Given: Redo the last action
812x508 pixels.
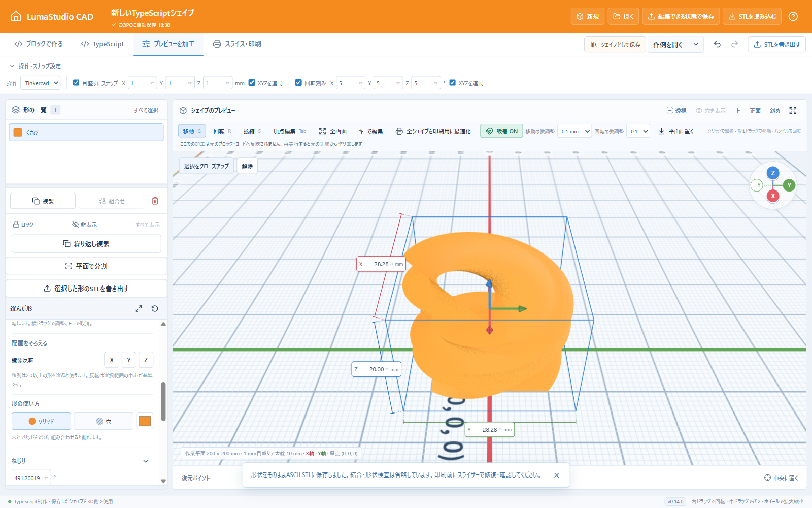Looking at the screenshot, I should 734,44.
